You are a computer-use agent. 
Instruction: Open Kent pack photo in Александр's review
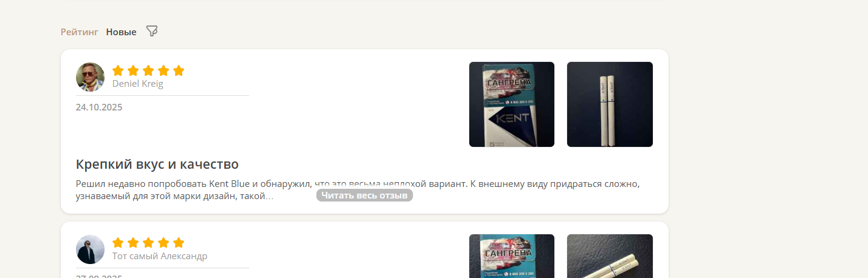(x=512, y=256)
